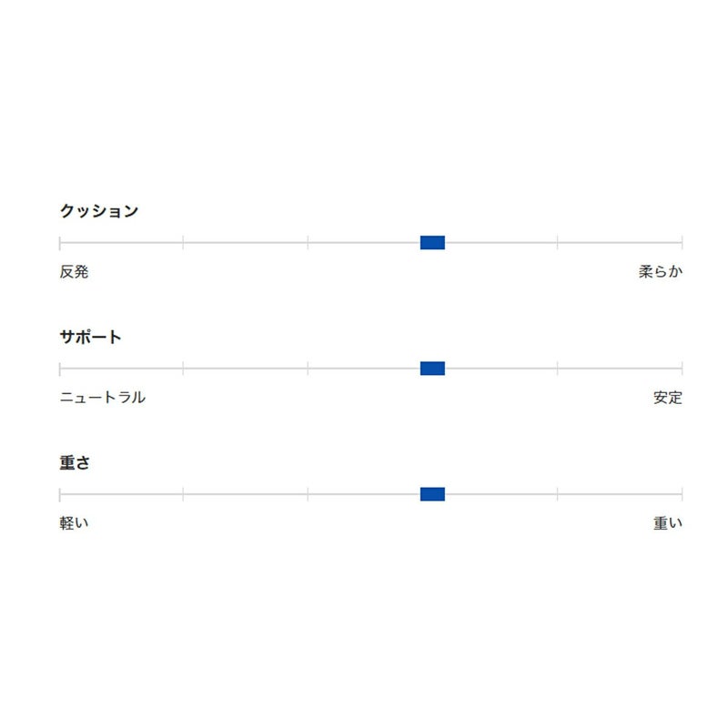The width and height of the screenshot is (728, 728).
Task: Set クッション slider to the 反発 end tick
Action: pyautogui.click(x=60, y=242)
